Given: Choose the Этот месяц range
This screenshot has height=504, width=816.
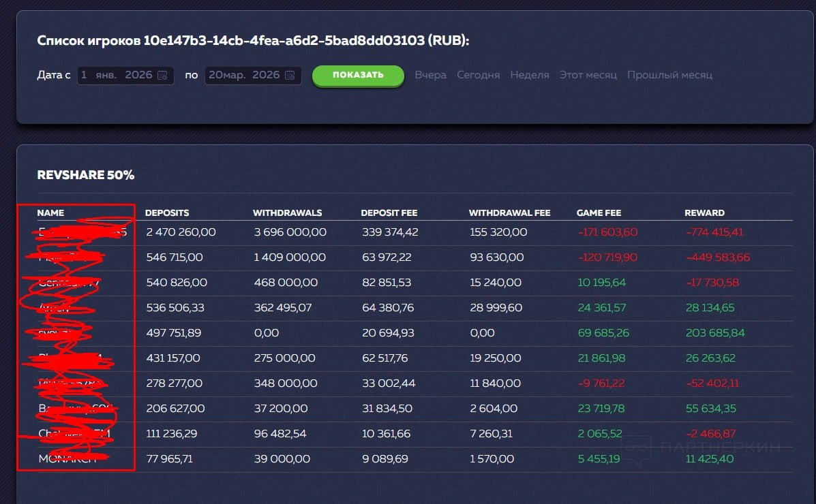Looking at the screenshot, I should pos(588,75).
